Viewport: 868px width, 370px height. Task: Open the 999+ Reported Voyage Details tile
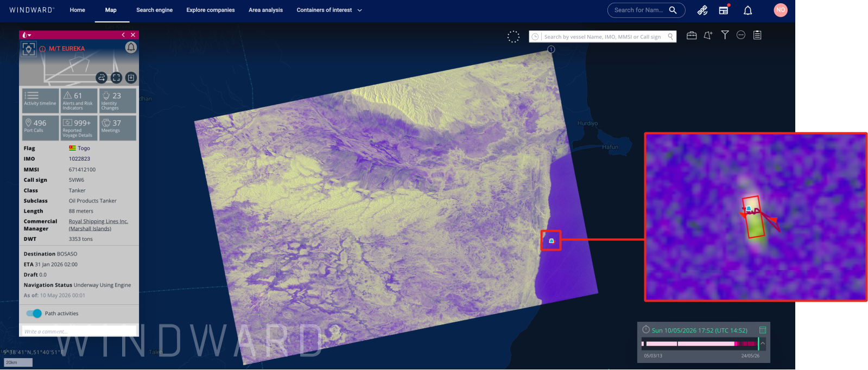coord(79,128)
